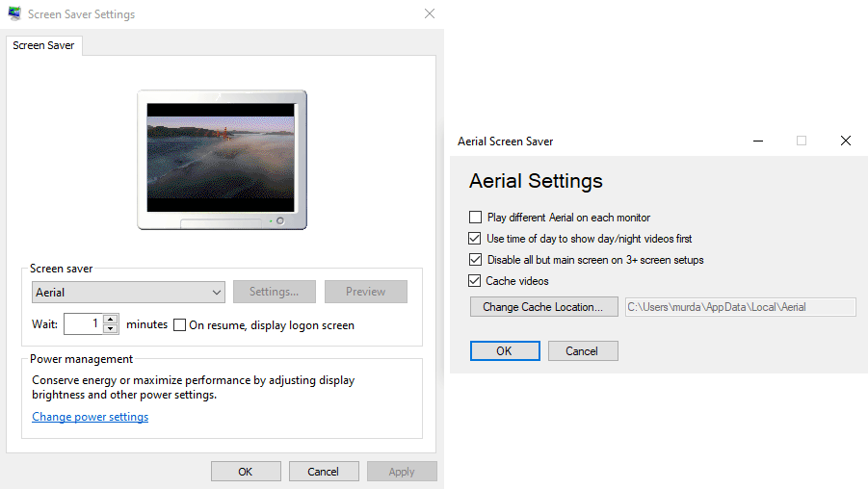Increase wait minutes with up arrow
This screenshot has width=868, height=489.
pos(111,320)
